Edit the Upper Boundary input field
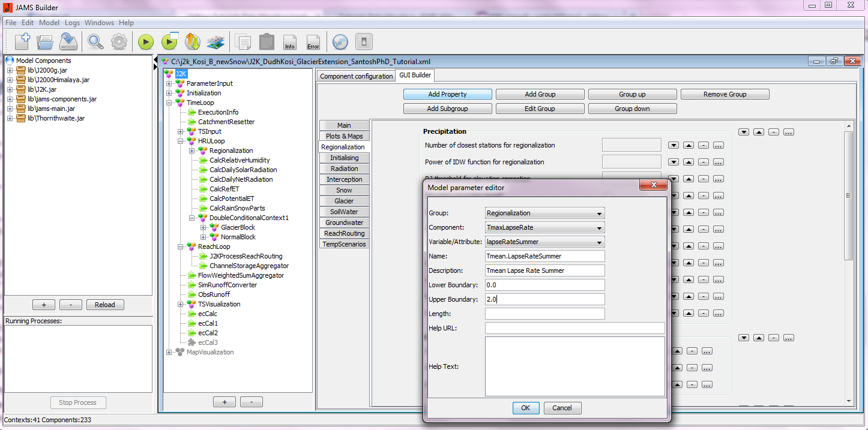868x430 pixels. tap(544, 299)
